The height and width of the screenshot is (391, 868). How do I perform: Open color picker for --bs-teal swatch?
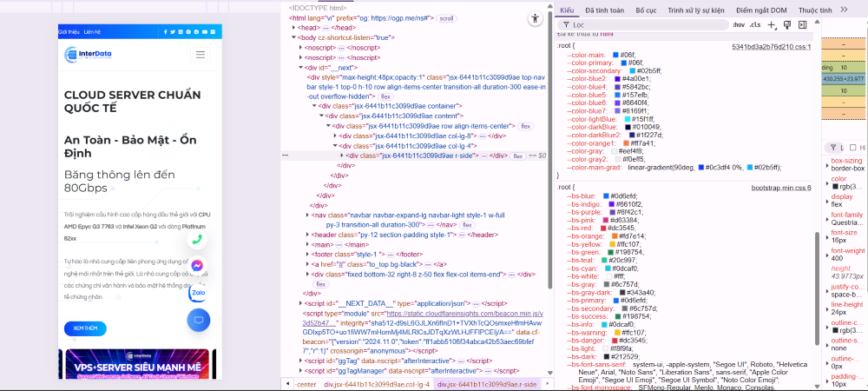tap(604, 260)
